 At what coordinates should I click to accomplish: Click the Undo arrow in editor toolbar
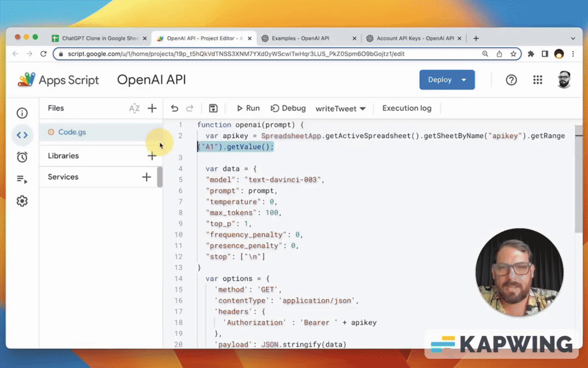pyautogui.click(x=175, y=109)
